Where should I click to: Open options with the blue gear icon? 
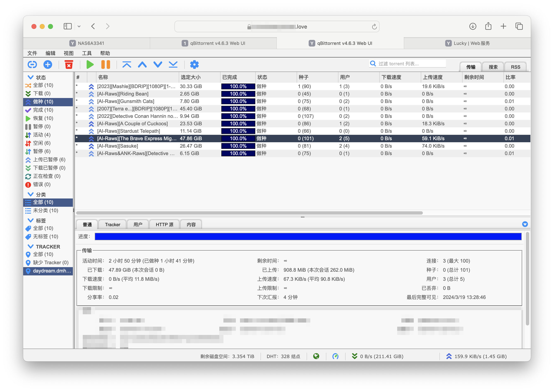coord(194,65)
